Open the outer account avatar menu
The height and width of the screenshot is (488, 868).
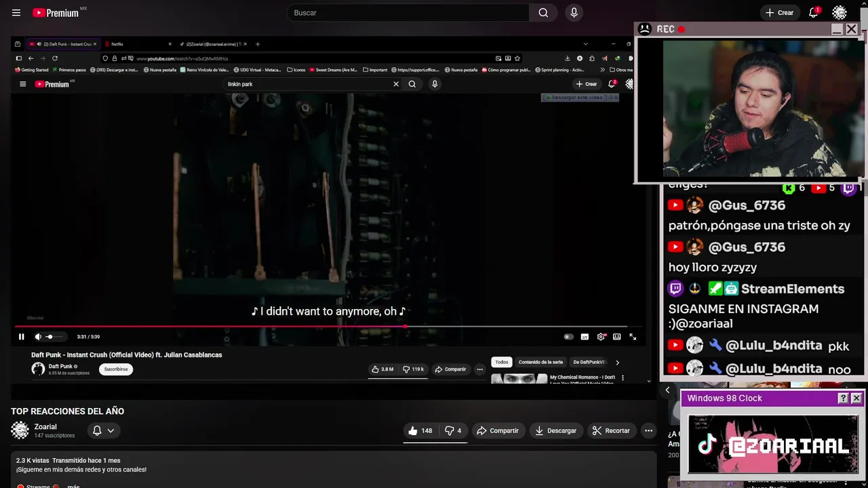coord(840,13)
